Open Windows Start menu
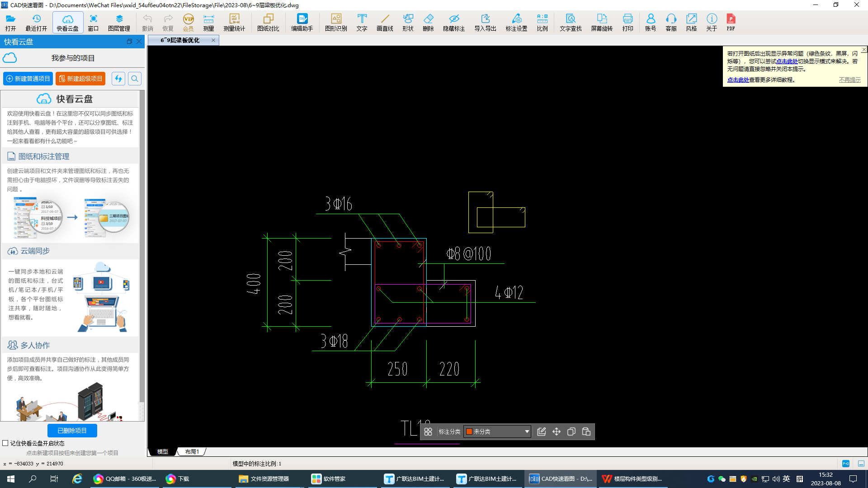 pyautogui.click(x=11, y=479)
